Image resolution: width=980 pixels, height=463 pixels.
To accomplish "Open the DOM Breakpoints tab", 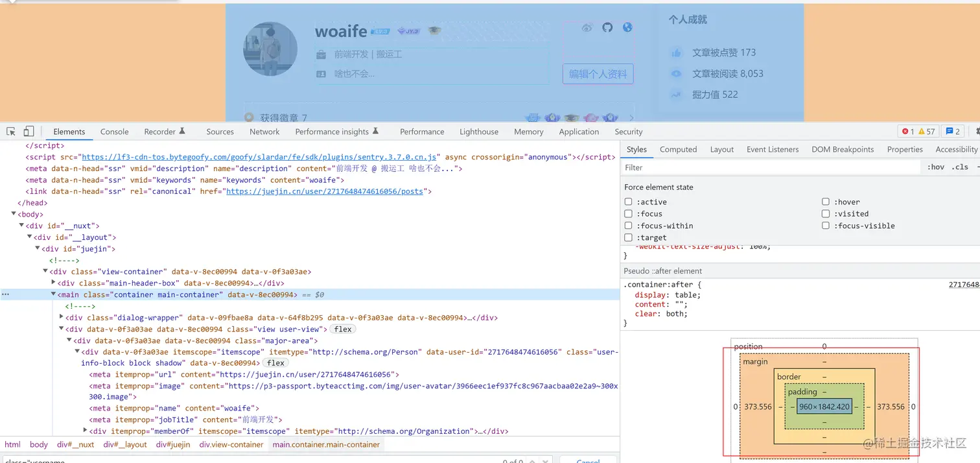I will click(843, 149).
